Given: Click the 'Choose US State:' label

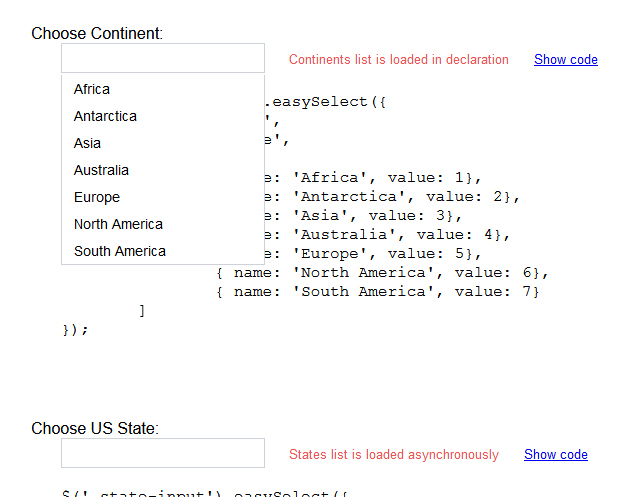Looking at the screenshot, I should pyautogui.click(x=94, y=428).
